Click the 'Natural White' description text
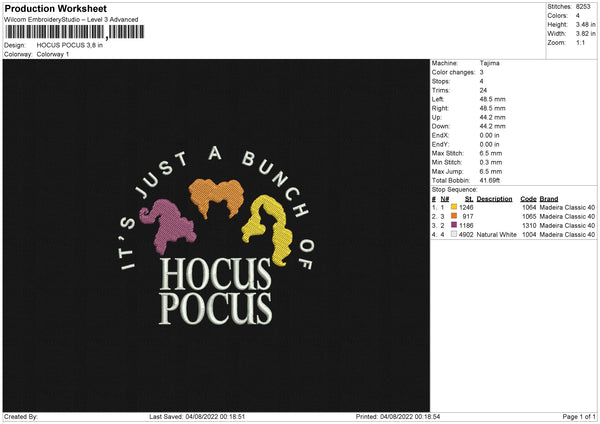The image size is (600, 424). (x=497, y=235)
